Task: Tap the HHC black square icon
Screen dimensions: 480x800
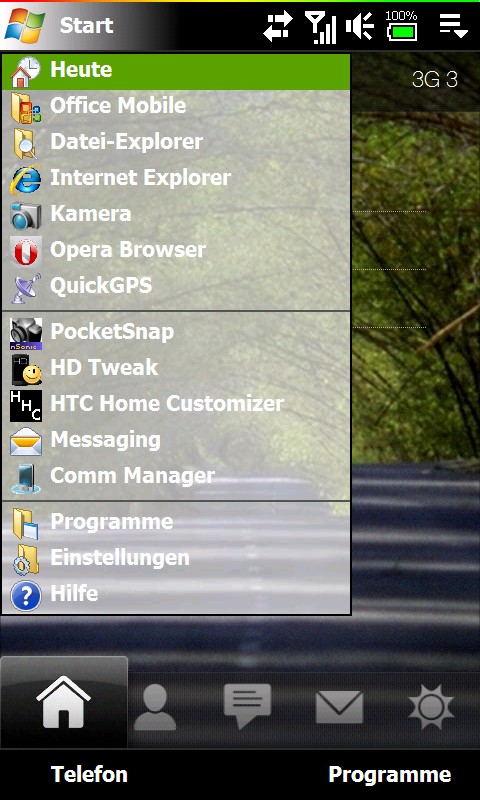Action: pyautogui.click(x=26, y=406)
